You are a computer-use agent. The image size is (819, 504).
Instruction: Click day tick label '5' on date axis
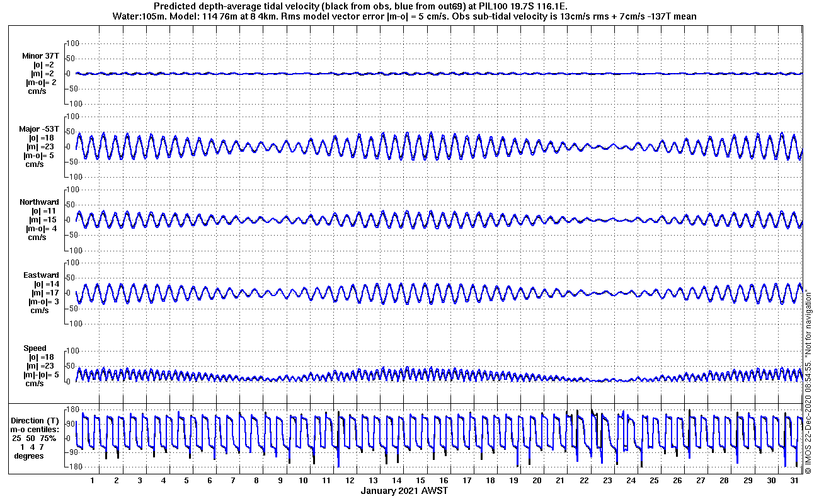tap(186, 481)
